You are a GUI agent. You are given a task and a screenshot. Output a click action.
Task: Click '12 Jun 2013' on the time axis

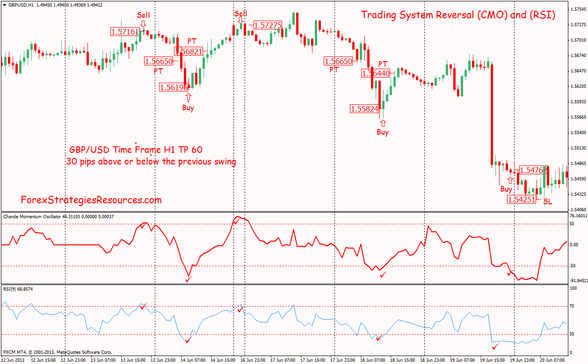tap(12, 360)
